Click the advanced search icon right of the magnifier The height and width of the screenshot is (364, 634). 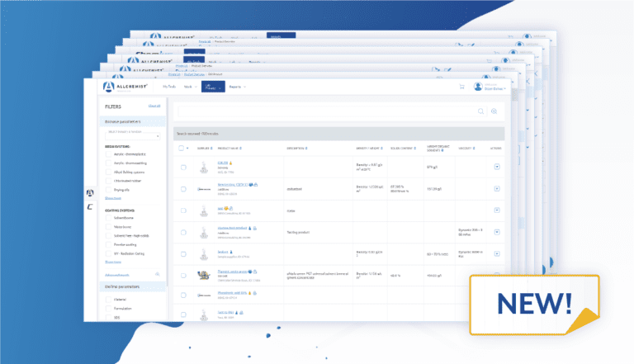pyautogui.click(x=494, y=111)
